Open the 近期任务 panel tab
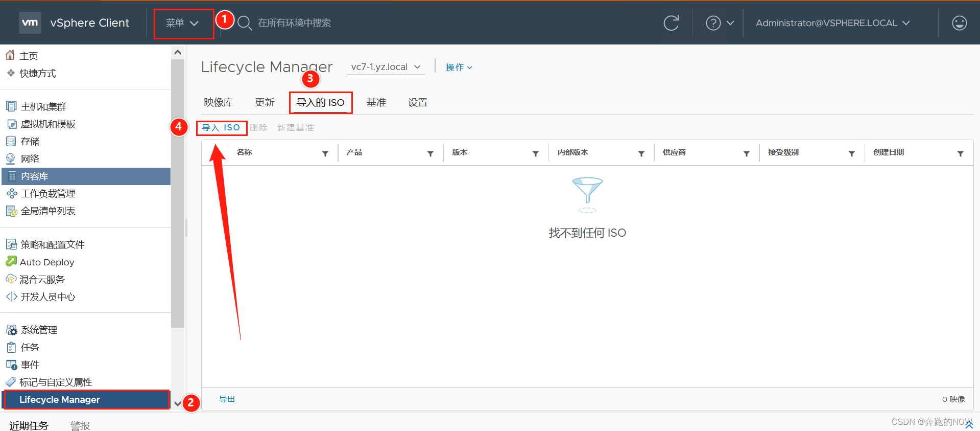This screenshot has width=980, height=431. 29,425
